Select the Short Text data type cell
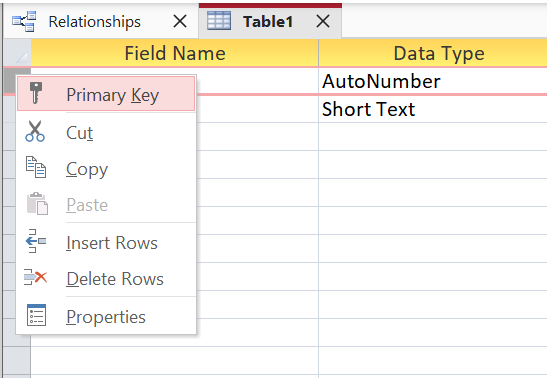Image resolution: width=547 pixels, height=378 pixels. pos(433,109)
